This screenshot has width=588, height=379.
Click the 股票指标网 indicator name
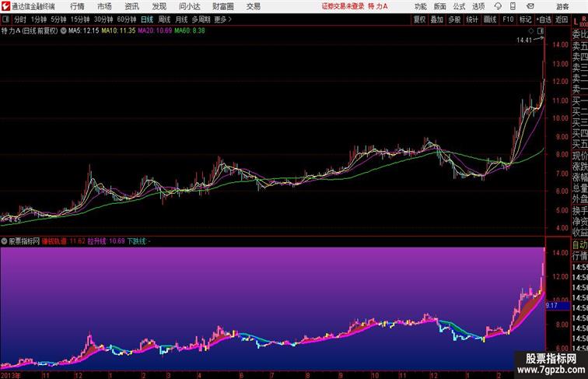pyautogui.click(x=24, y=241)
